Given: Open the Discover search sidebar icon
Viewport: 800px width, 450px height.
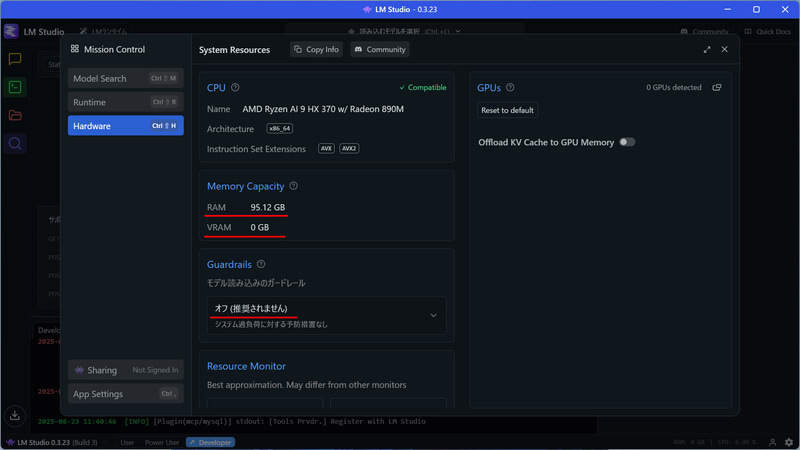Looking at the screenshot, I should point(15,143).
